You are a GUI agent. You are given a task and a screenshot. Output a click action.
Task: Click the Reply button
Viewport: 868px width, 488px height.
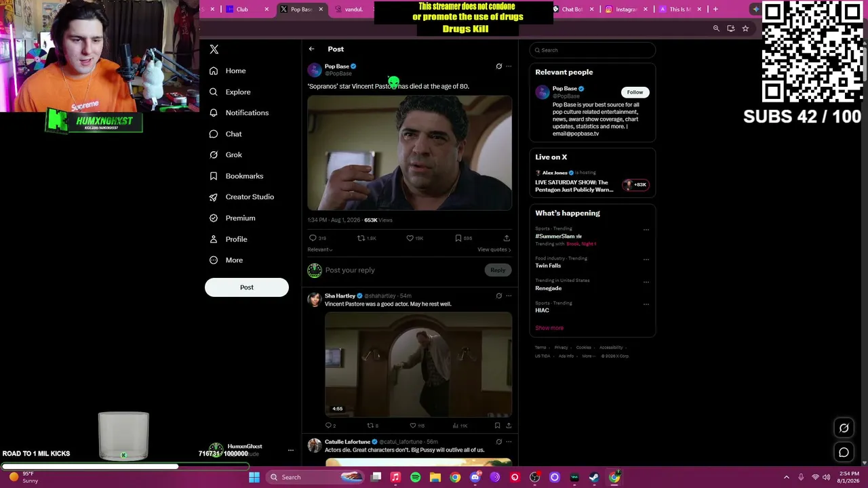coord(498,270)
